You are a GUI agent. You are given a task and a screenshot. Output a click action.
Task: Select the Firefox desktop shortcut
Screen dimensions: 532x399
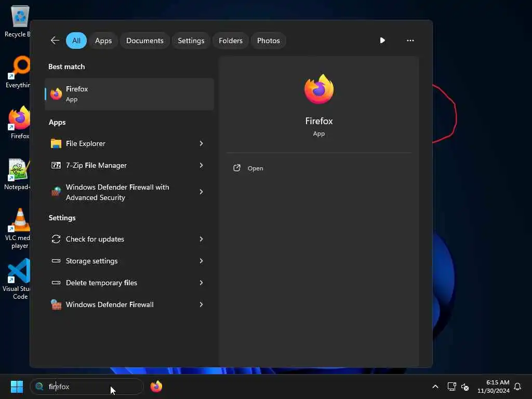[x=19, y=123]
